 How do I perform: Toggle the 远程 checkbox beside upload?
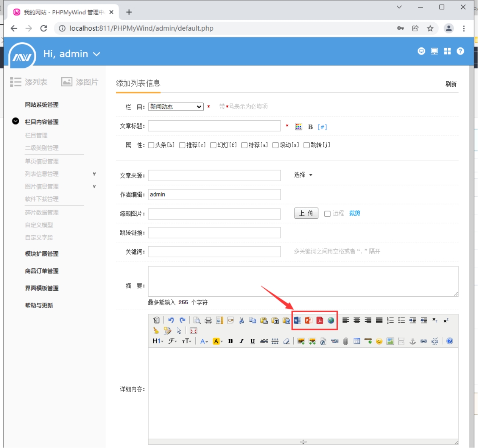[328, 214]
